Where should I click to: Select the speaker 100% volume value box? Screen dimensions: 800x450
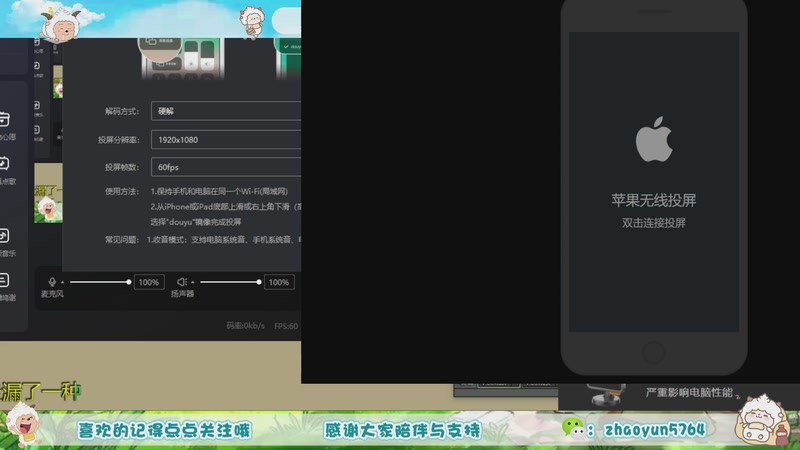click(279, 282)
